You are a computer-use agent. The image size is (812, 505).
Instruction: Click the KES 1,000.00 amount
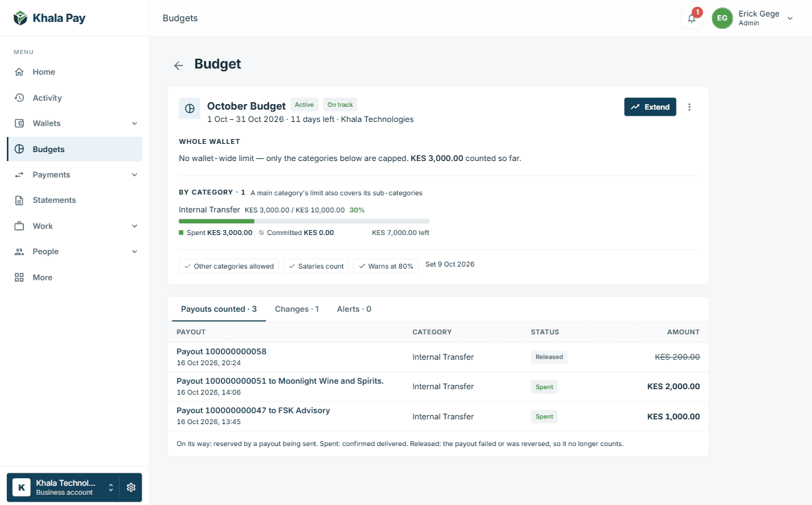pyautogui.click(x=673, y=417)
